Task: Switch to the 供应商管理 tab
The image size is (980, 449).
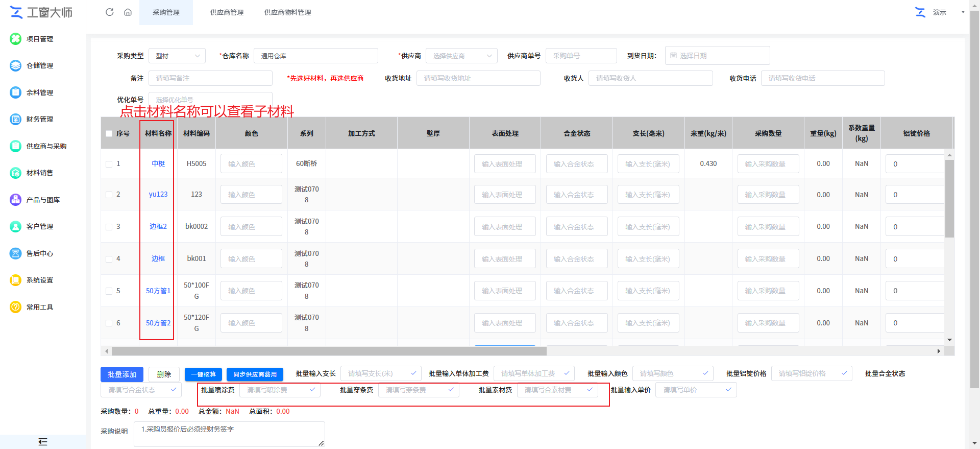Action: point(227,12)
